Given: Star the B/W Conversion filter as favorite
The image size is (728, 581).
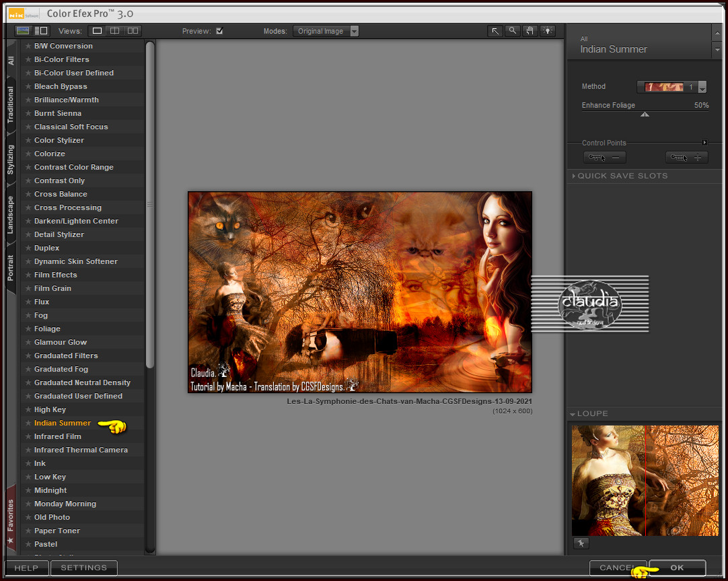Looking at the screenshot, I should pyautogui.click(x=28, y=46).
